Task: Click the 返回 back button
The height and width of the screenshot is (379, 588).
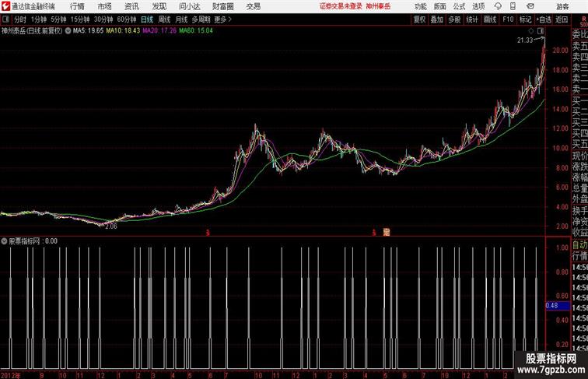Action: (x=562, y=19)
